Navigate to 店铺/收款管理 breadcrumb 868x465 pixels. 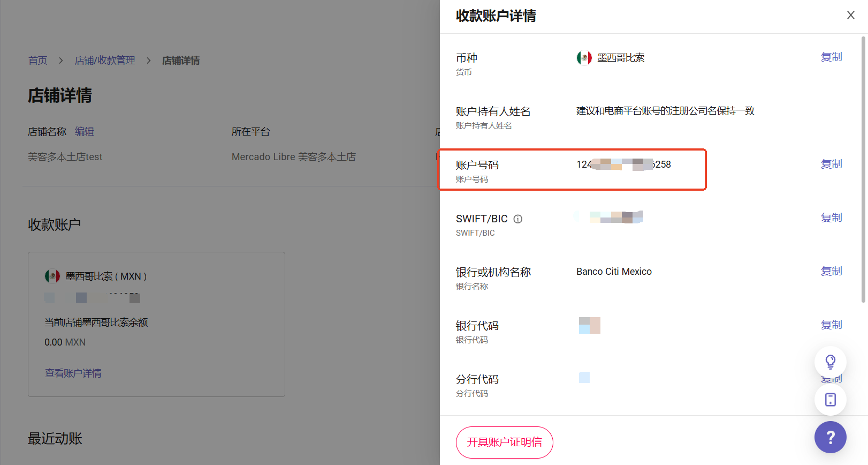[x=105, y=61]
